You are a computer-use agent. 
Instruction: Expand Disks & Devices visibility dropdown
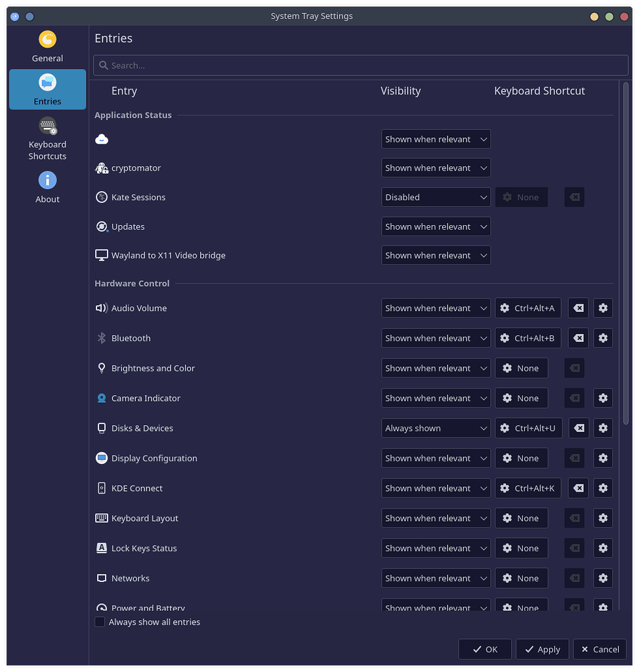(x=436, y=429)
